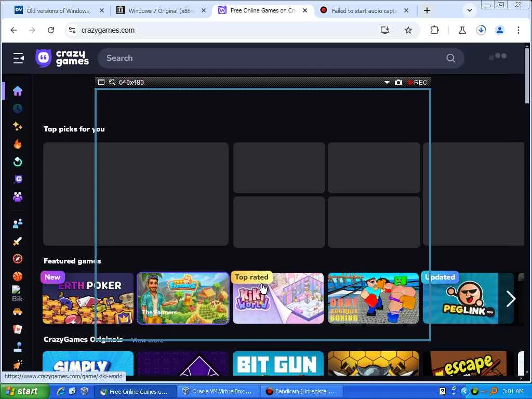Screen dimensions: 532x399
Task: Open the New games sparkle icon
Action: click(18, 126)
